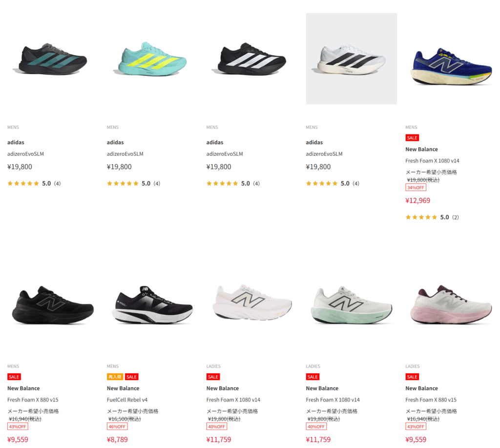Click the ¥8,789 sale price
The width and height of the screenshot is (500, 448).
coord(117,440)
